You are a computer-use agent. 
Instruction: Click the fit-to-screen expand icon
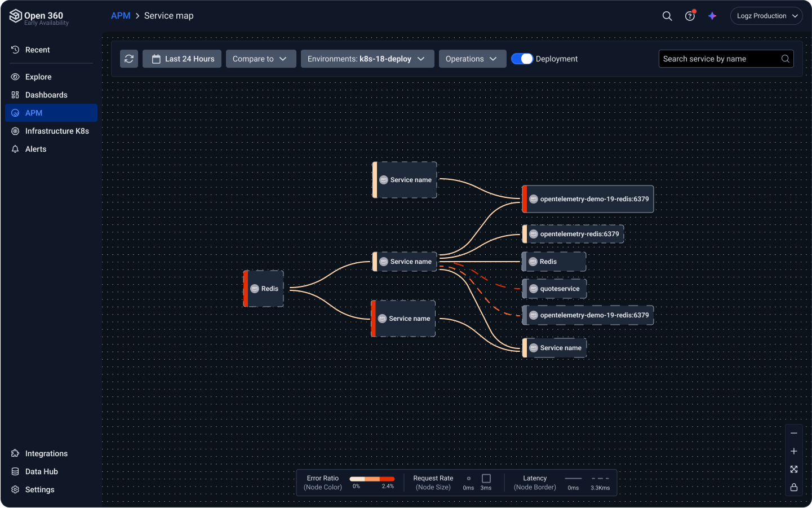click(x=794, y=469)
